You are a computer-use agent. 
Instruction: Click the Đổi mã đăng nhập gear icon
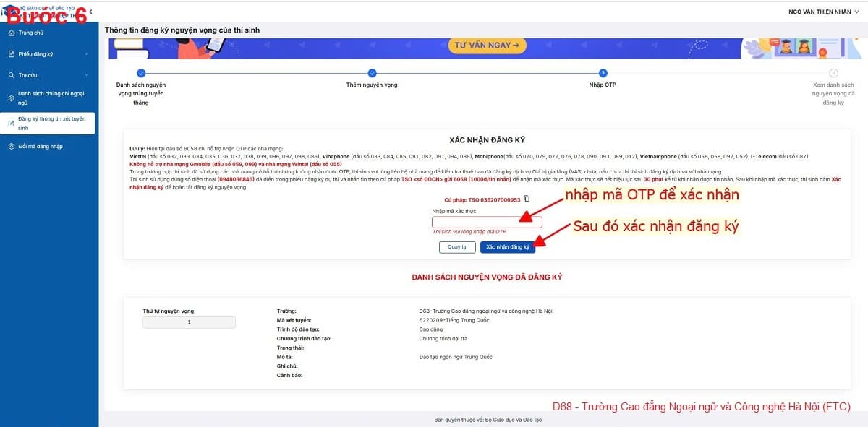pos(11,147)
